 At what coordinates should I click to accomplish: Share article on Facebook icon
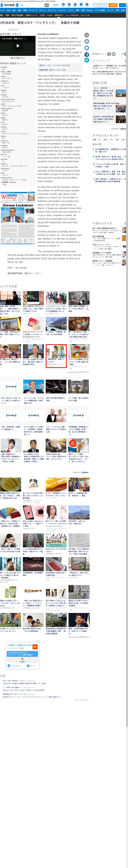[x=87, y=55]
